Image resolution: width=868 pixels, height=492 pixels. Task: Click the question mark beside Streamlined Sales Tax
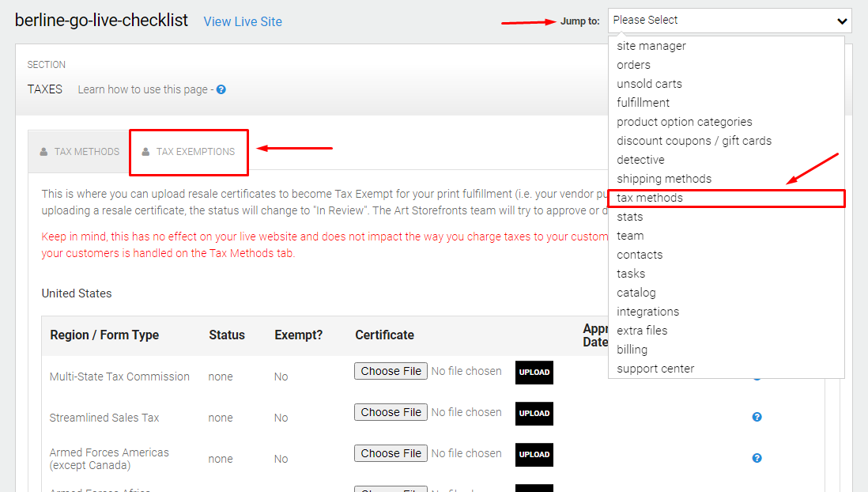pyautogui.click(x=757, y=417)
